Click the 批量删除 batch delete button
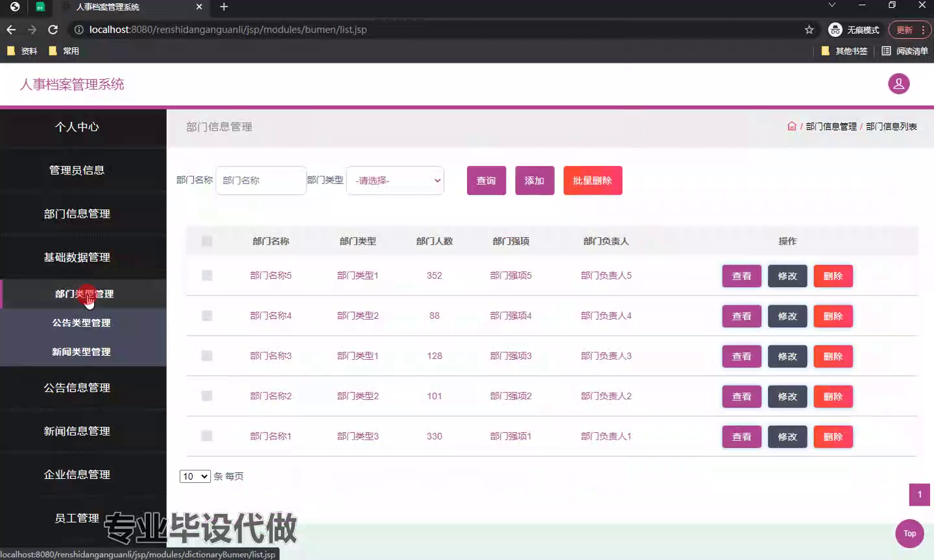Image resolution: width=934 pixels, height=560 pixels. (593, 180)
